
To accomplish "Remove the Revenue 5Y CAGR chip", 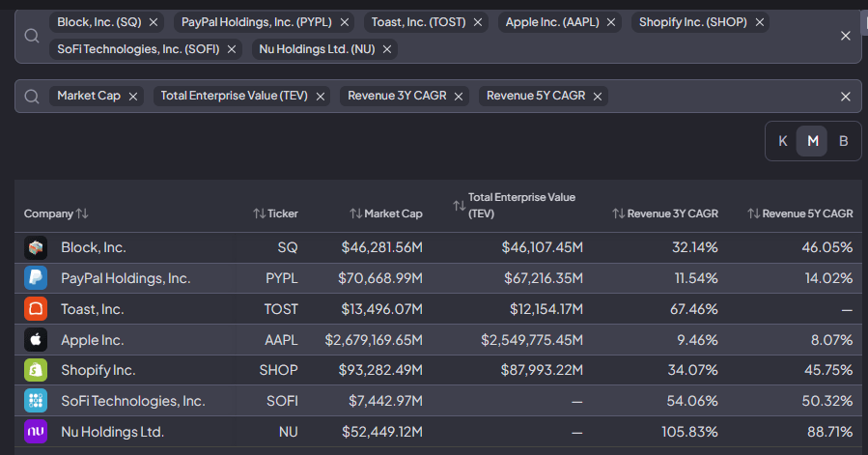I will pyautogui.click(x=598, y=97).
